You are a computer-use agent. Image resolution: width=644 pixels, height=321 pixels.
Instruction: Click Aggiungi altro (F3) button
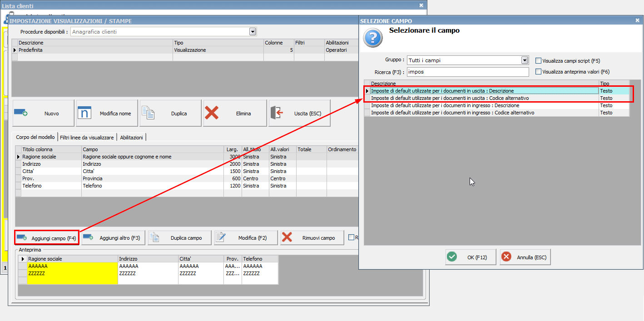click(114, 238)
